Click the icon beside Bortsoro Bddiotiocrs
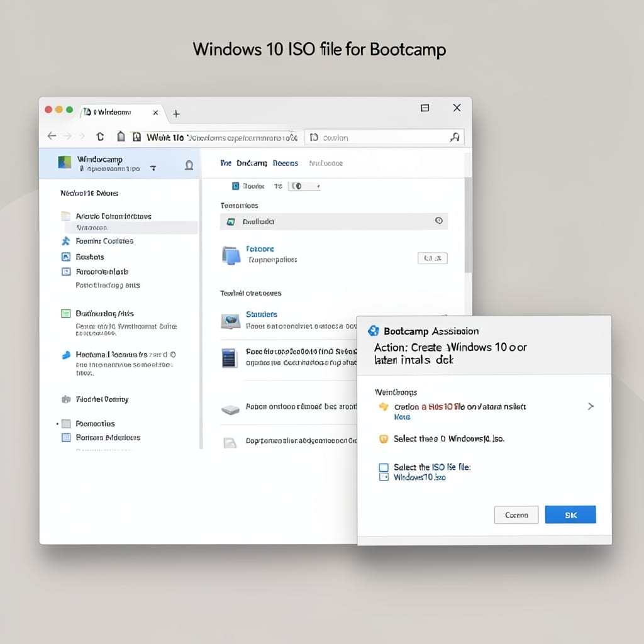 click(65, 438)
